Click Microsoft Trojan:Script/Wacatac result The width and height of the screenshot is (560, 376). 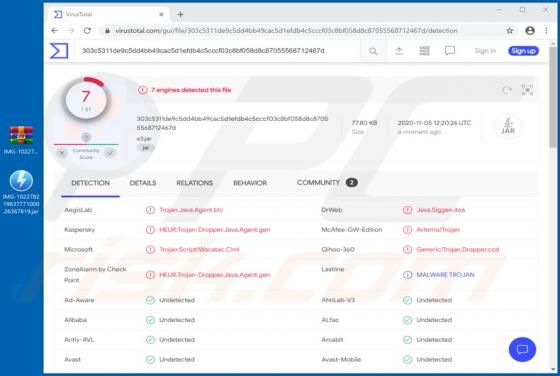pos(199,249)
